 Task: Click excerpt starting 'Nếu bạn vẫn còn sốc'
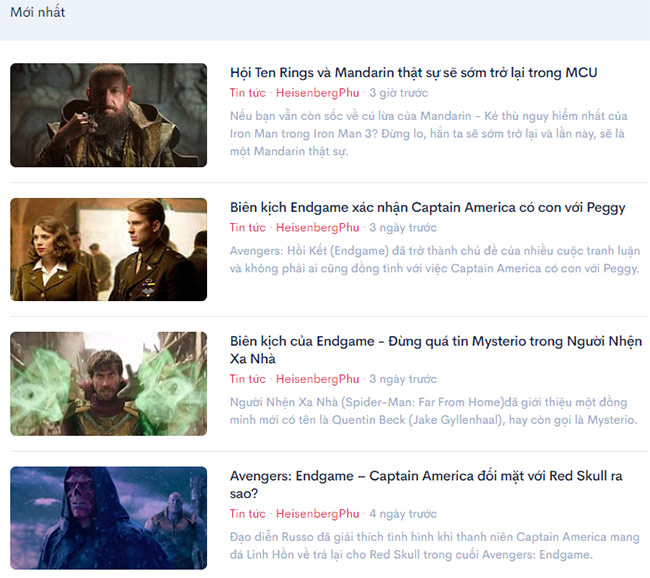429,133
